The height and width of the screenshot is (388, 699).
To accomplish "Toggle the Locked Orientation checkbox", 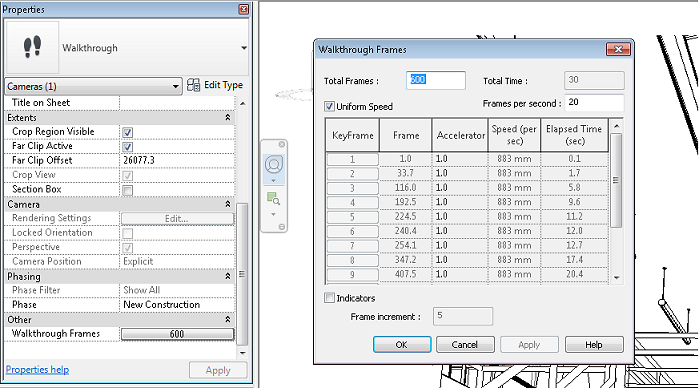I will [127, 233].
